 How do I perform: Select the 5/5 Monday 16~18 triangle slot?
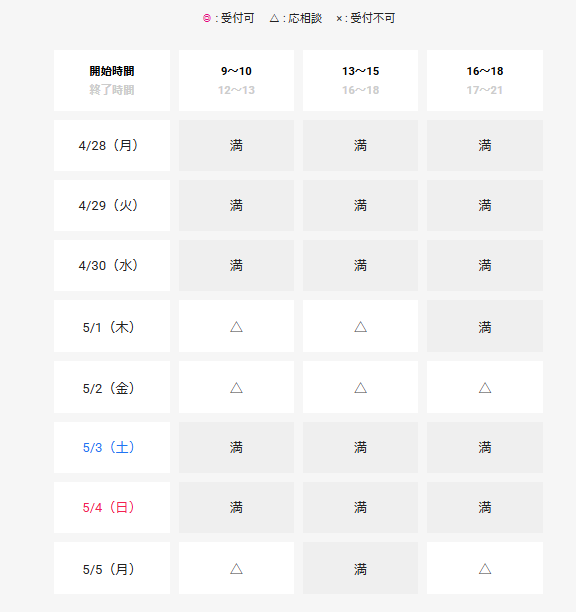[x=485, y=568]
